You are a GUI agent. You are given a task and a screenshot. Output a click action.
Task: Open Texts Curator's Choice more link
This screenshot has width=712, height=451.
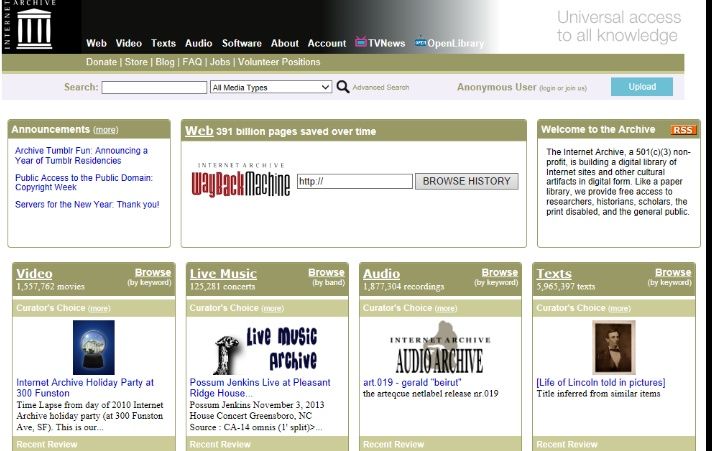(x=619, y=308)
